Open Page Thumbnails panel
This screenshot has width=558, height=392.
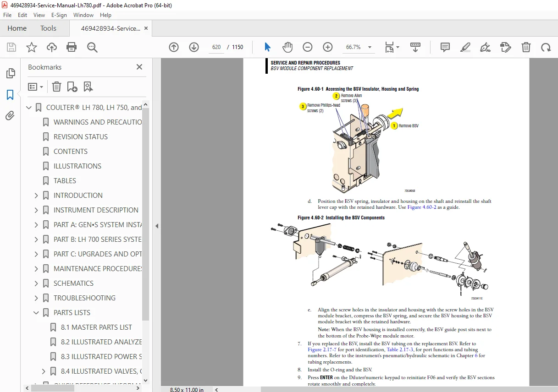pos(10,73)
